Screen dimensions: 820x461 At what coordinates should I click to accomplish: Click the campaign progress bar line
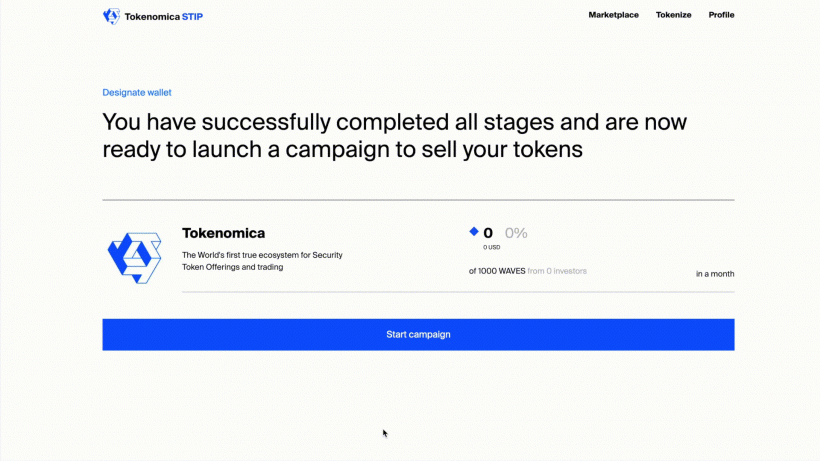click(x=458, y=292)
